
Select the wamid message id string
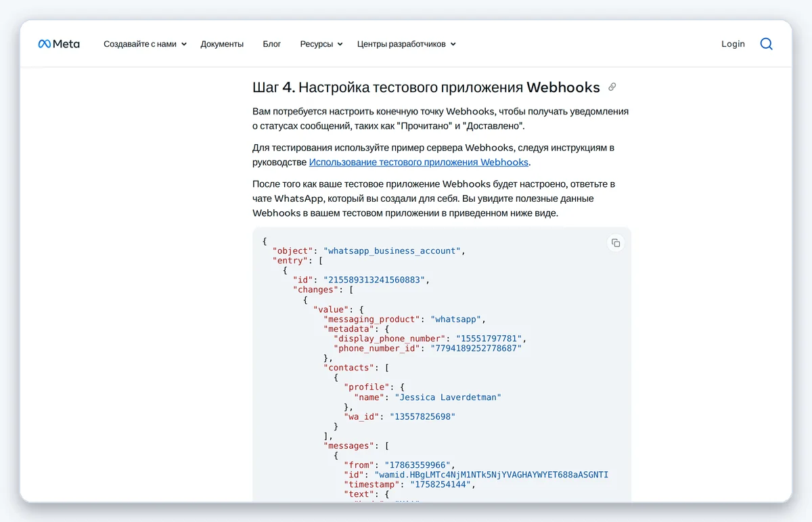[x=491, y=475]
